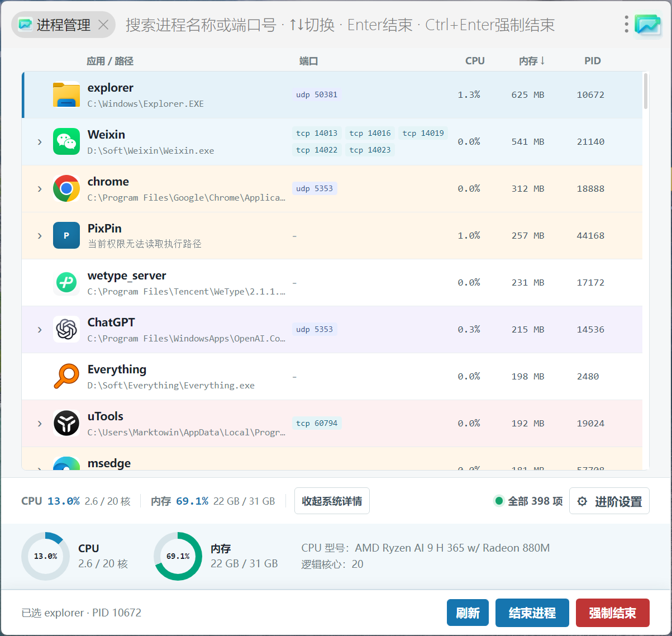Click the tcp 14022 port tag

point(317,150)
